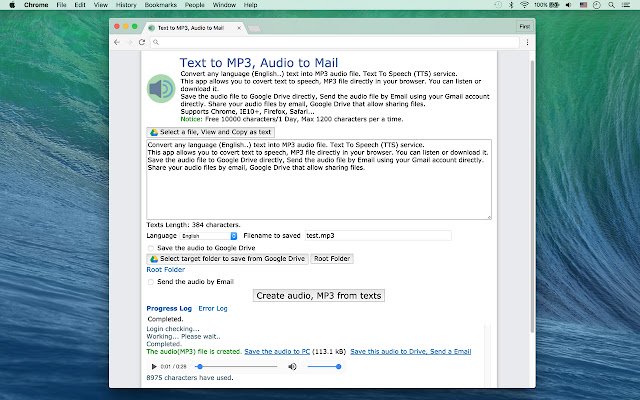Screen dimensions: 640x400
Task: Play the generated audio
Action: click(x=154, y=367)
